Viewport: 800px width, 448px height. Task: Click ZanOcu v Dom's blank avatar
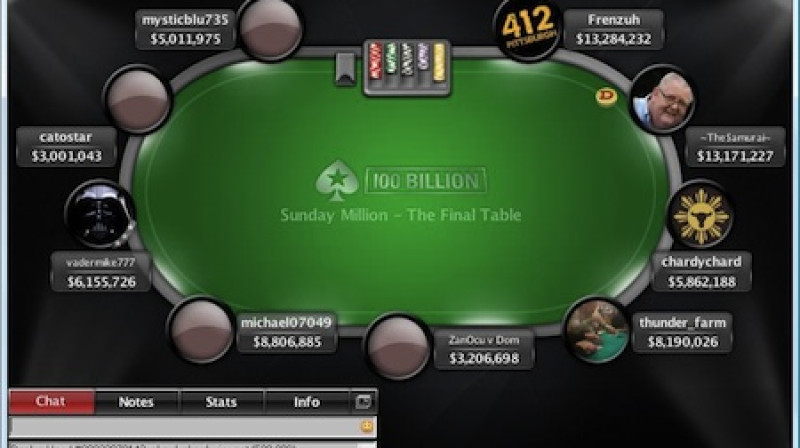(397, 347)
